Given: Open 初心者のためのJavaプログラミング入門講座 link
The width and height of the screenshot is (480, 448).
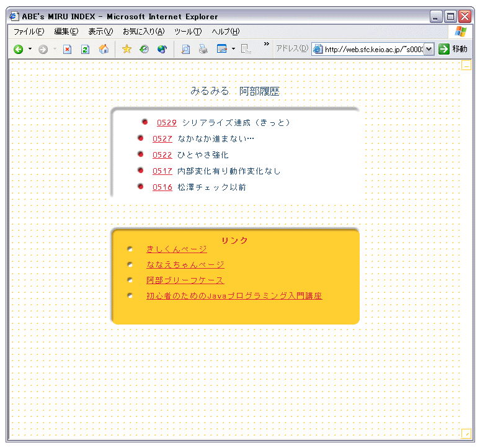Looking at the screenshot, I should click(x=234, y=296).
